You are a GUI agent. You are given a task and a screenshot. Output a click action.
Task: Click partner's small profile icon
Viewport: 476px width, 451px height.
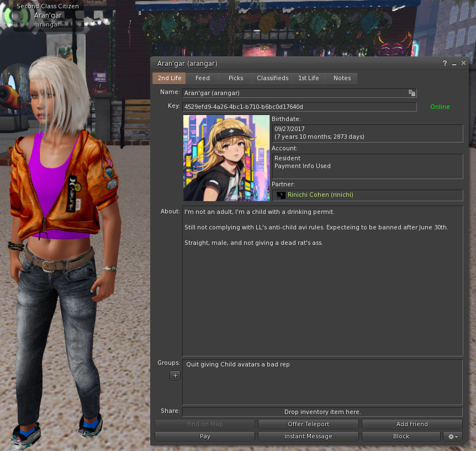(281, 195)
